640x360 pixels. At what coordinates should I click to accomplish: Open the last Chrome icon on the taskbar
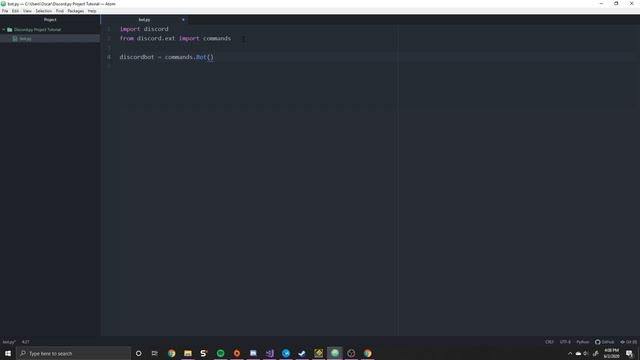coord(367,353)
